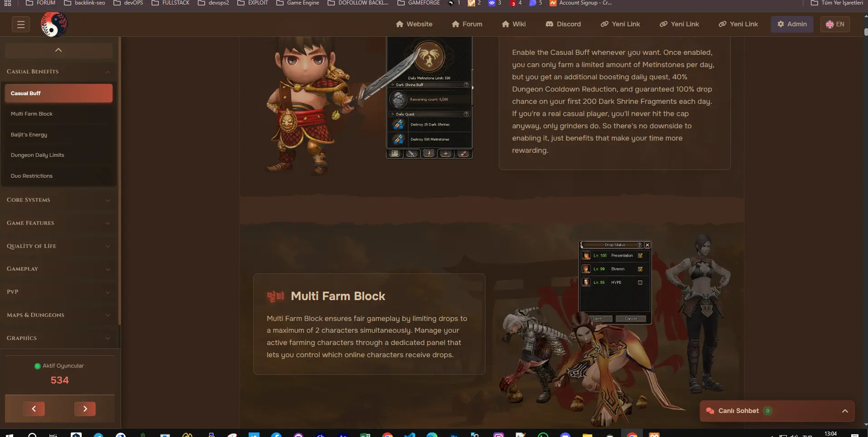Click the Admin gear button
This screenshot has width=868, height=437.
[x=792, y=24]
